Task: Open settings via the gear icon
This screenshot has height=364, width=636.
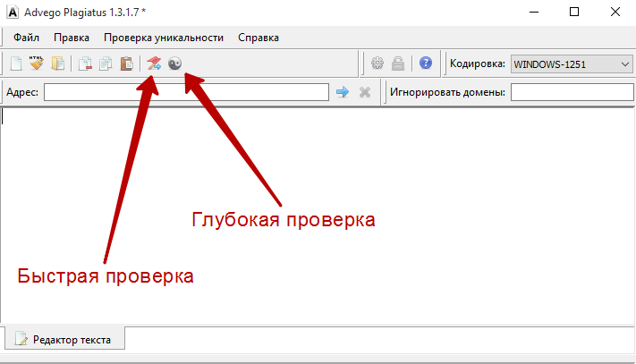Action: click(377, 63)
